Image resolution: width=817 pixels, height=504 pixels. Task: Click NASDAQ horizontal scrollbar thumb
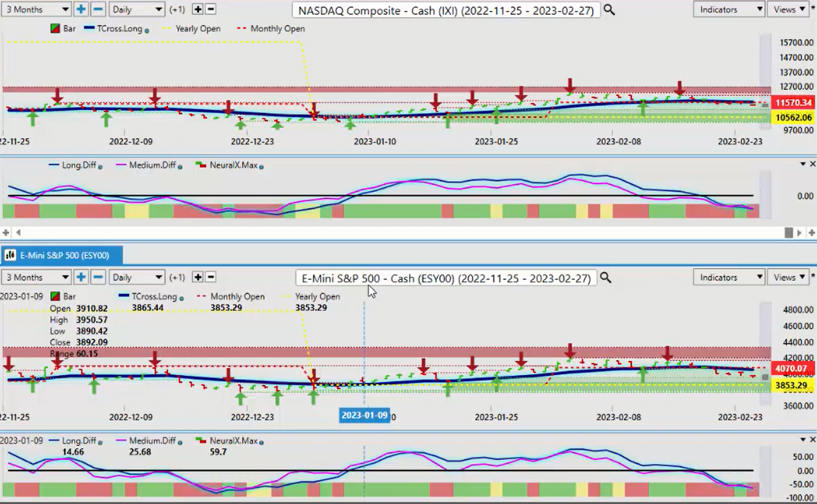pyautogui.click(x=789, y=232)
